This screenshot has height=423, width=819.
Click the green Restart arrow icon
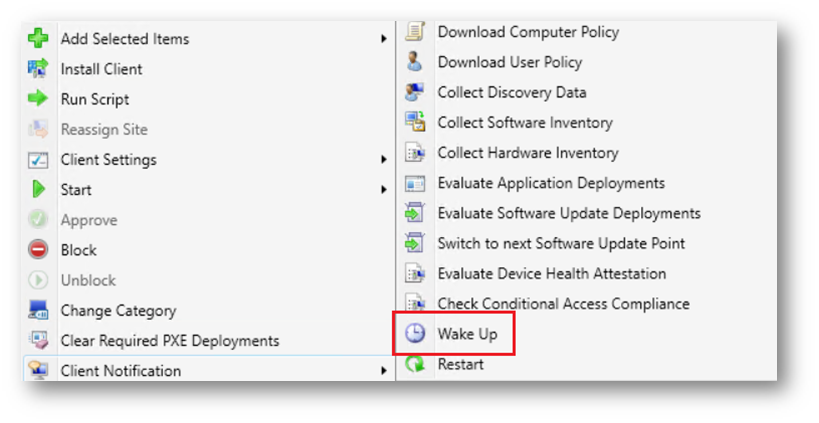coord(415,363)
